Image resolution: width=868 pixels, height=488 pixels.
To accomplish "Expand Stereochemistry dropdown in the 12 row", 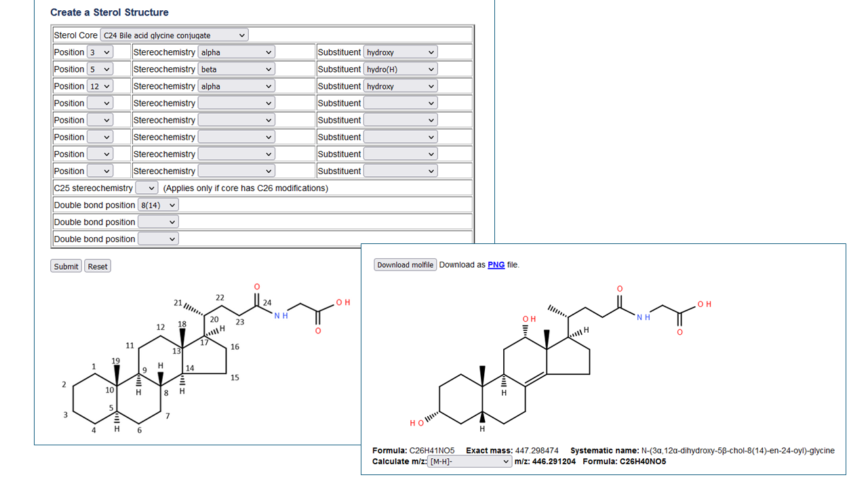I will pyautogui.click(x=236, y=86).
